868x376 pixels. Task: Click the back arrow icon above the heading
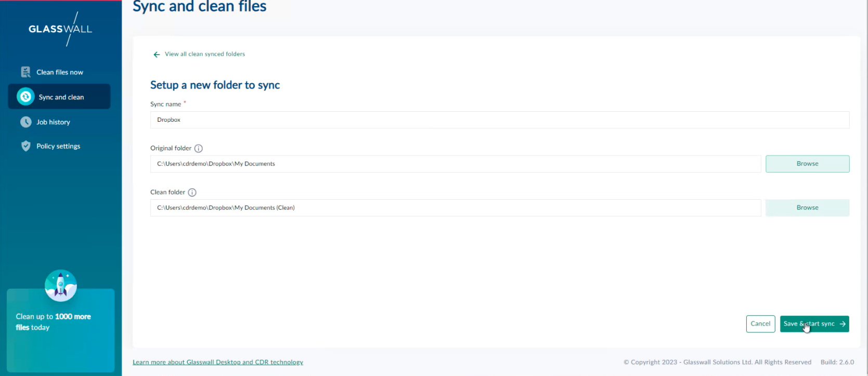point(157,55)
